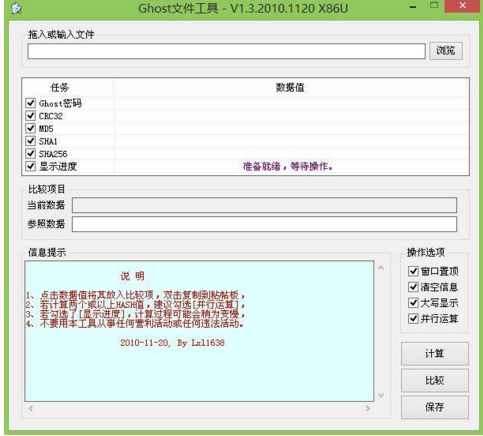The height and width of the screenshot is (436, 483).
Task: Focus the 参照数据 input field
Action: coord(264,224)
